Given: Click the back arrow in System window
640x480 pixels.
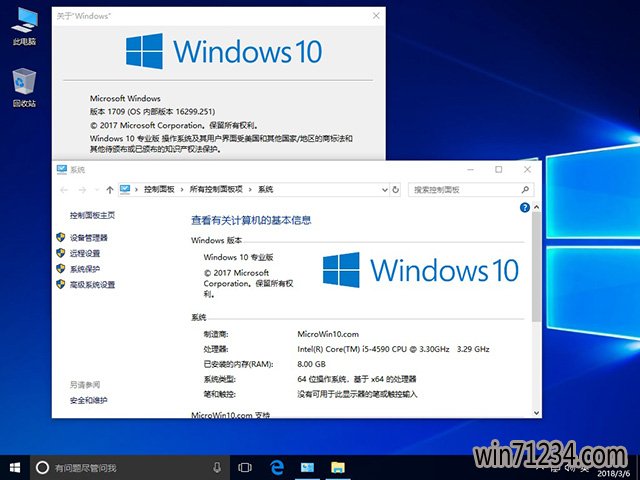Looking at the screenshot, I should [x=64, y=190].
